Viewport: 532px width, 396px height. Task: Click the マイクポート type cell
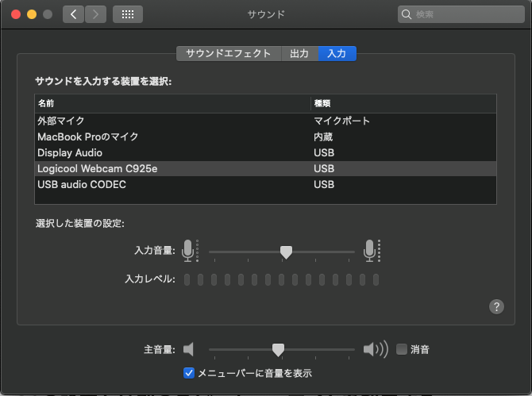click(341, 121)
